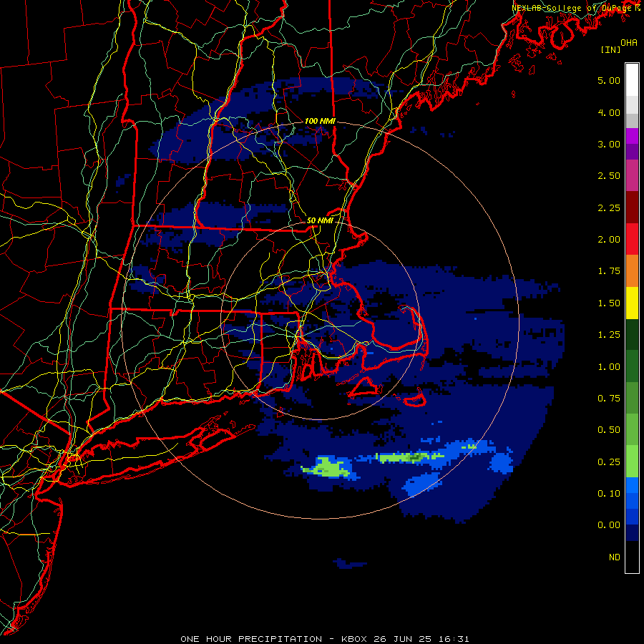Click the "26 JUN 25" date text

coord(401,639)
